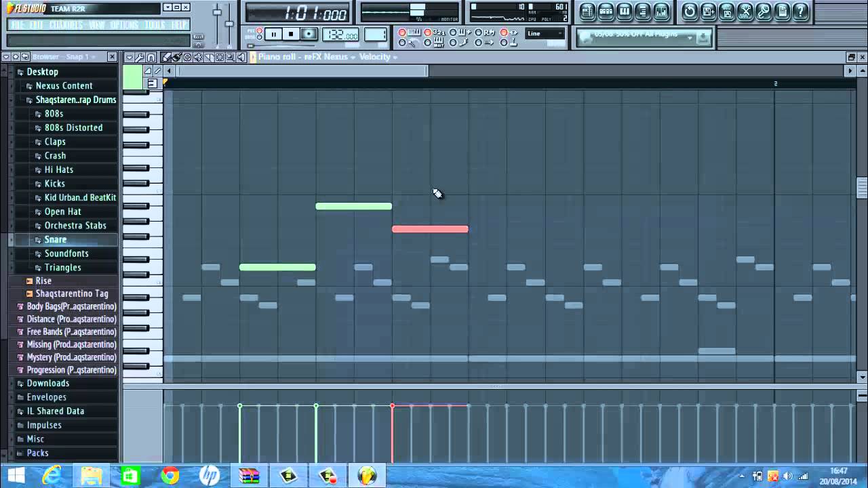
Task: Open piano roll options menu arrow
Action: 130,57
